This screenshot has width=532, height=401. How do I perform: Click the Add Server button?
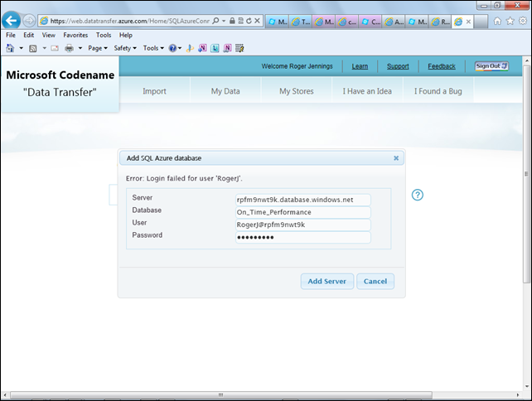[327, 281]
